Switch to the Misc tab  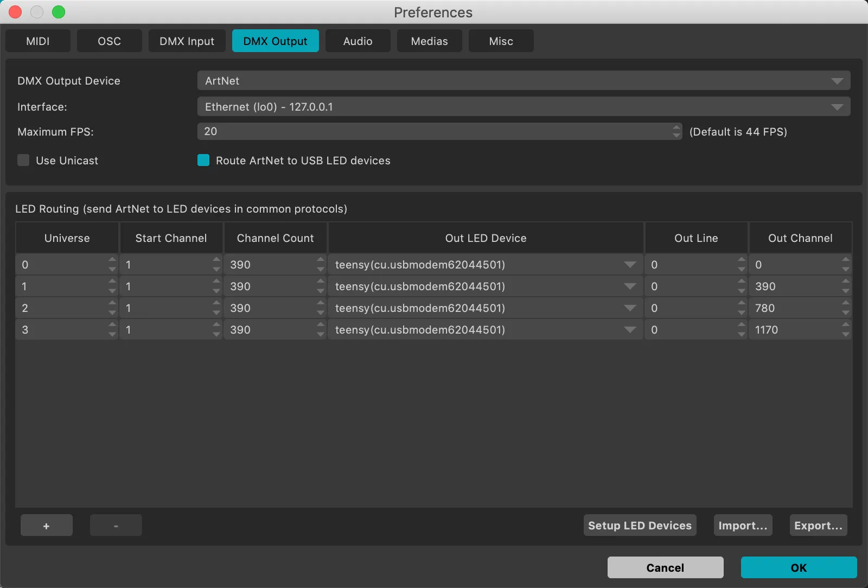(x=501, y=41)
